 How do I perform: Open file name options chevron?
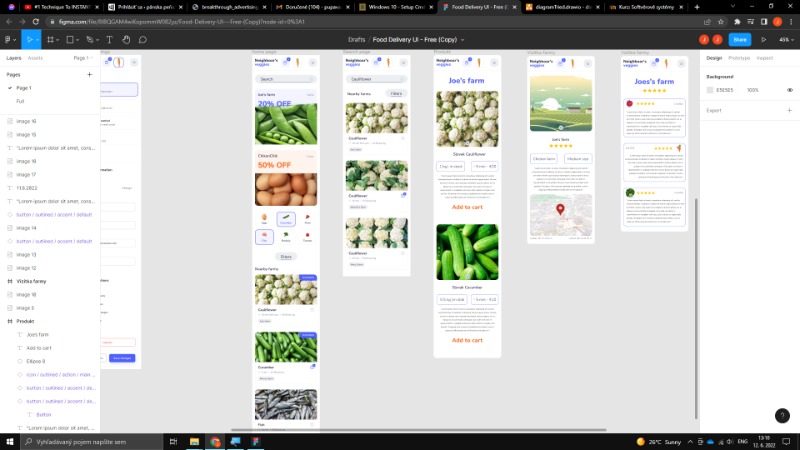click(x=462, y=39)
